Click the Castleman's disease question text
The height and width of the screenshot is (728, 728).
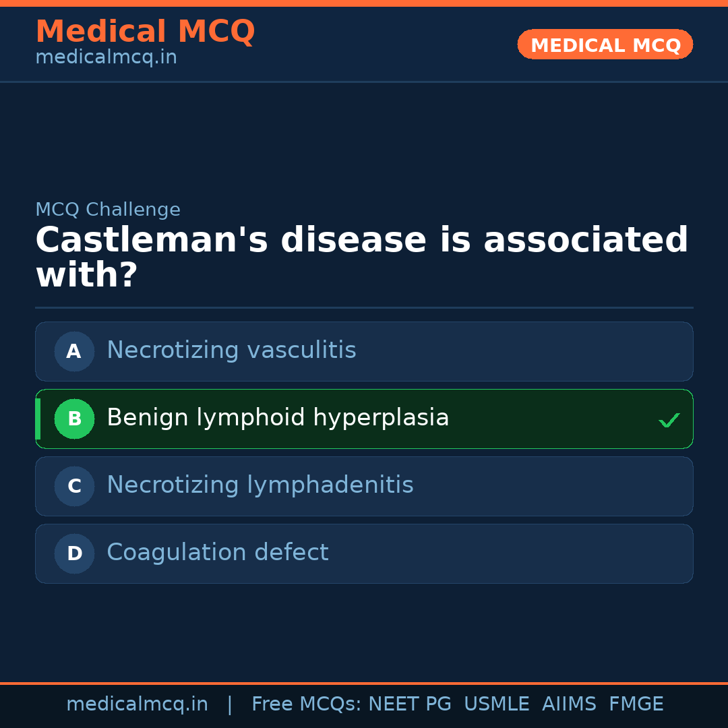(x=361, y=257)
